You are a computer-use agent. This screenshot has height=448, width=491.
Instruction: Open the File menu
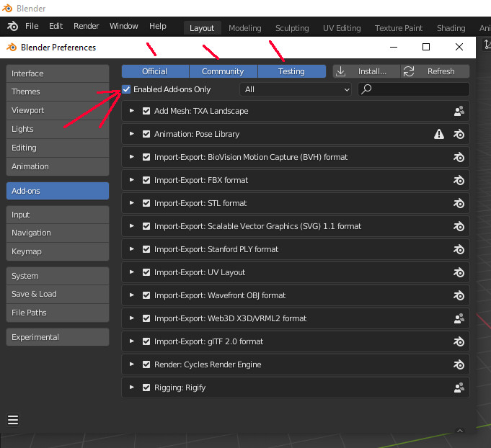point(32,26)
